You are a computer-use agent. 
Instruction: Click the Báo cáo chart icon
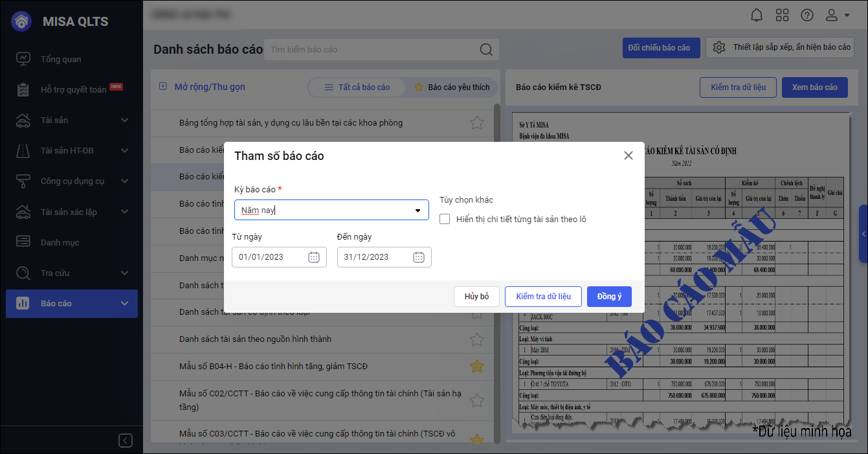click(x=23, y=303)
